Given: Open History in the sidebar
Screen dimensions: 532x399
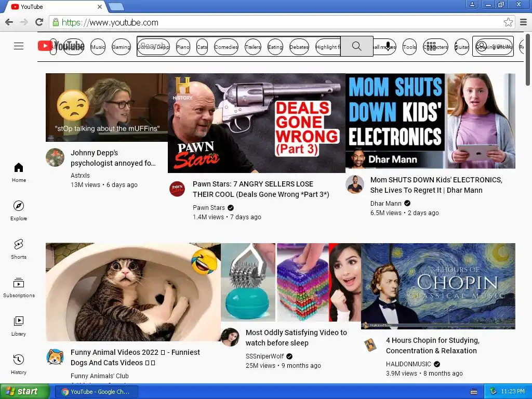Looking at the screenshot, I should coord(19,364).
